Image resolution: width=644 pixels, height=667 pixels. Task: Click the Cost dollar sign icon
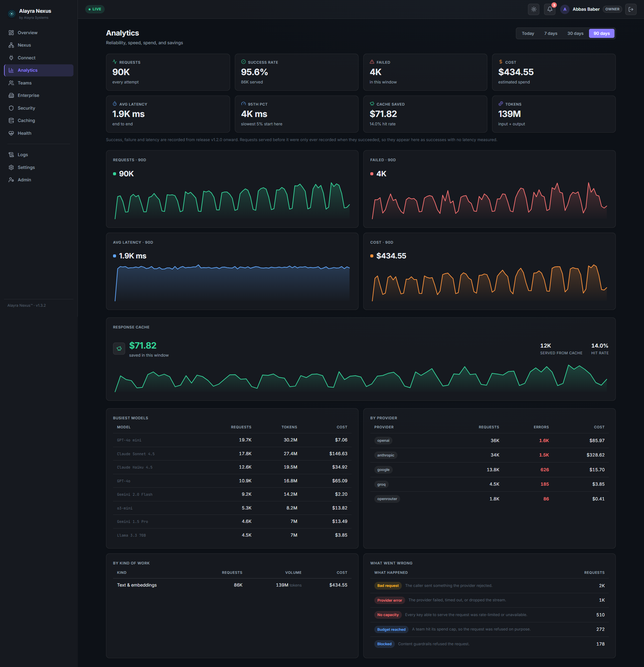click(501, 62)
